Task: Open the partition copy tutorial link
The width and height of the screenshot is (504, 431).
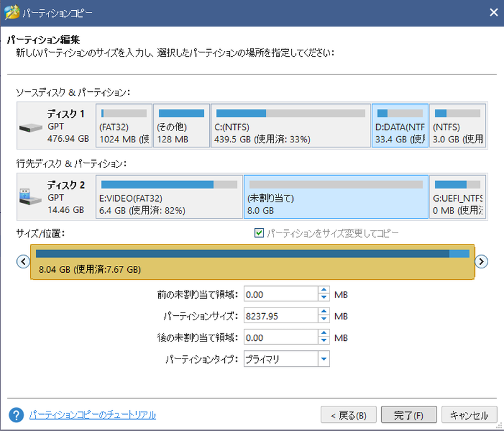Action: (x=93, y=415)
